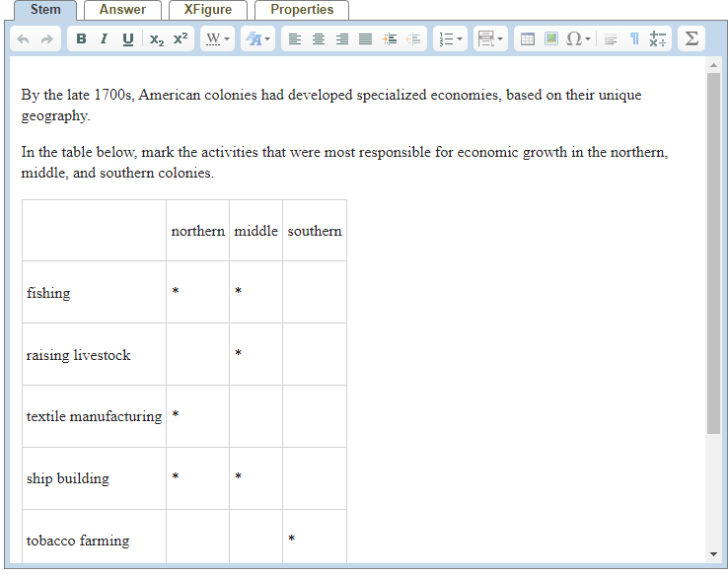Center align the text

319,39
